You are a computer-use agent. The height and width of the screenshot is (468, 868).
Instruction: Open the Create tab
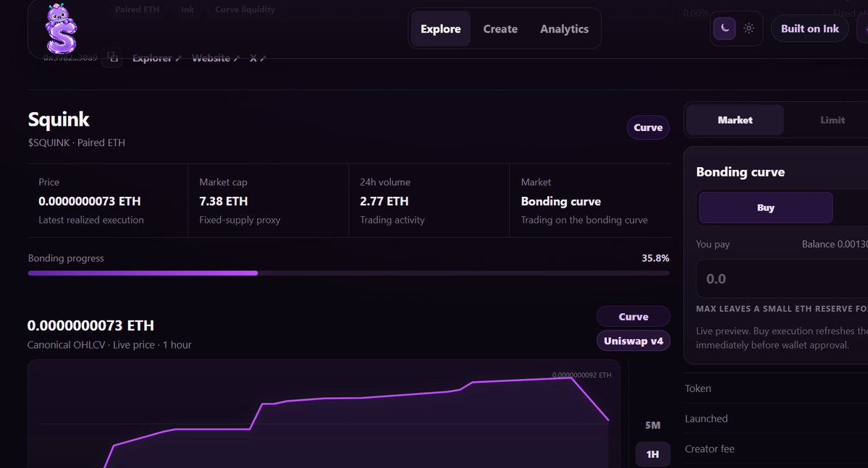(x=500, y=29)
